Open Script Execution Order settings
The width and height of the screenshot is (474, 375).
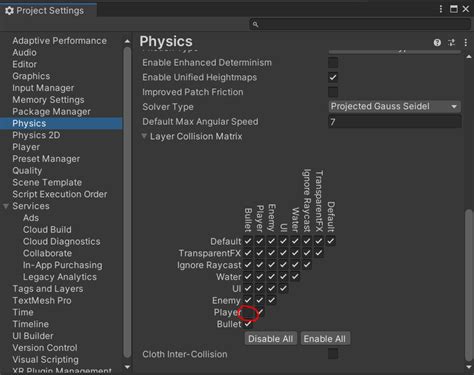[x=60, y=194]
